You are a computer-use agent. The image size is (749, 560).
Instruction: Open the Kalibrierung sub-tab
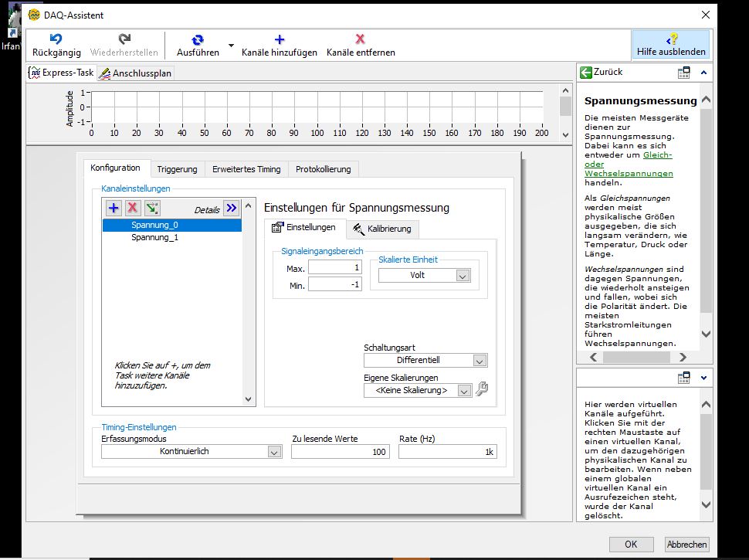382,229
